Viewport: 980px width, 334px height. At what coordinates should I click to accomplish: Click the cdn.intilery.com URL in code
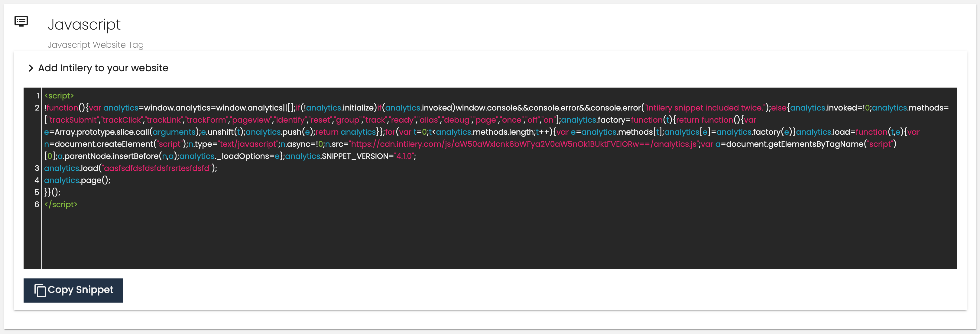(x=524, y=144)
